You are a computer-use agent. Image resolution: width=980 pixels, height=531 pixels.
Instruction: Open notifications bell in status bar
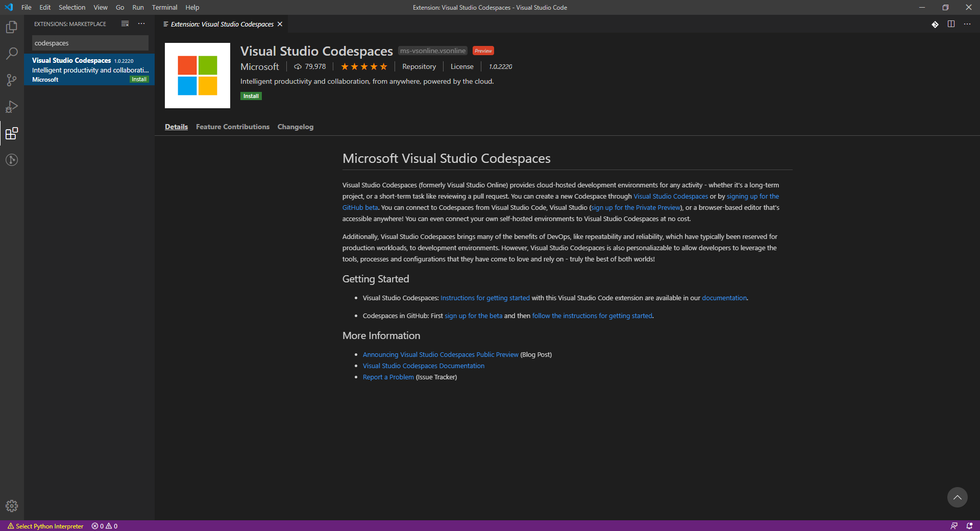tap(969, 526)
